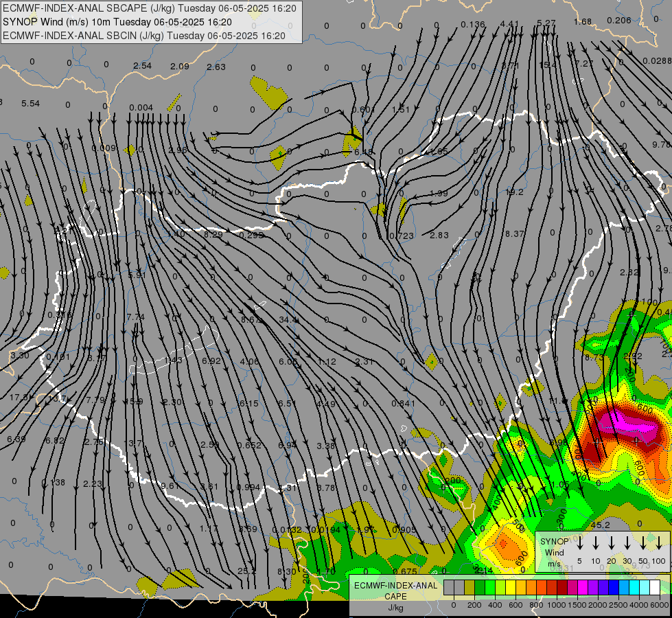This screenshot has width=672, height=618.
Task: Click the SYNOP Wind m/s legend label
Action: 554,552
